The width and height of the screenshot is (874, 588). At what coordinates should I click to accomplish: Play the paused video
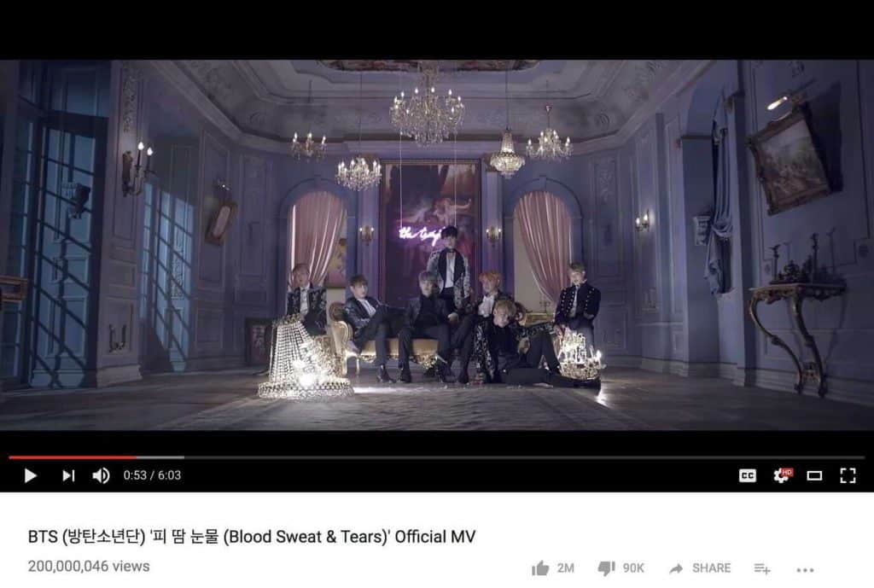coord(31,475)
